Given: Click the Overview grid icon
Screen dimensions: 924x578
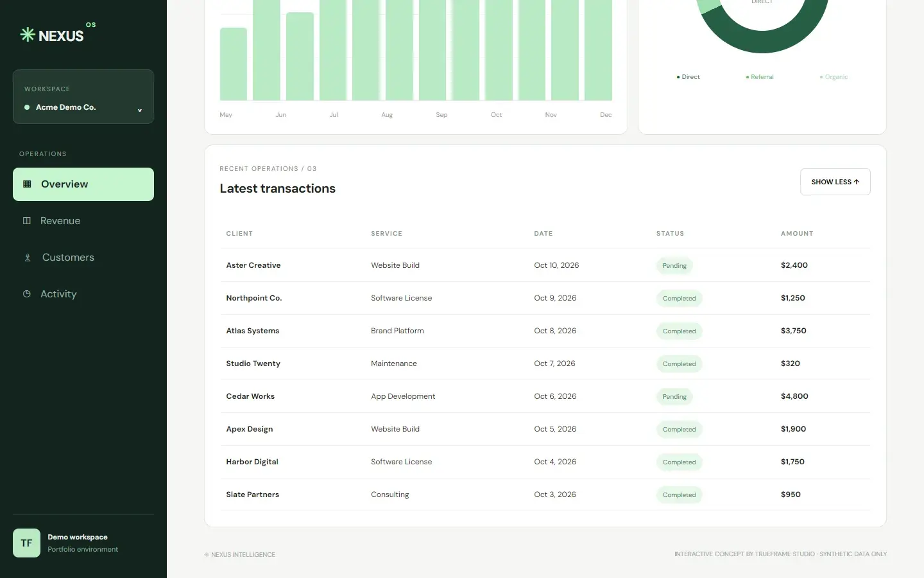Looking at the screenshot, I should click(x=27, y=184).
